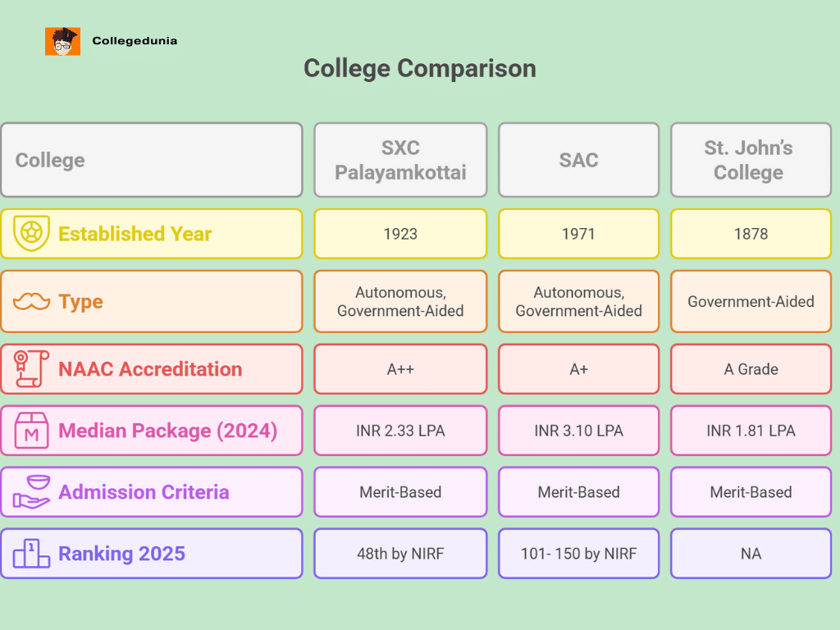This screenshot has width=840, height=630.
Task: Click the 1923 established year cell
Action: [x=400, y=234]
